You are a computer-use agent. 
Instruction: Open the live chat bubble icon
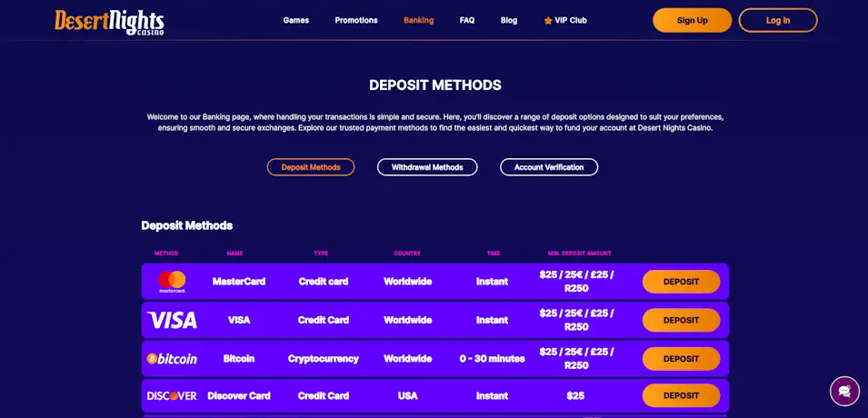(844, 392)
